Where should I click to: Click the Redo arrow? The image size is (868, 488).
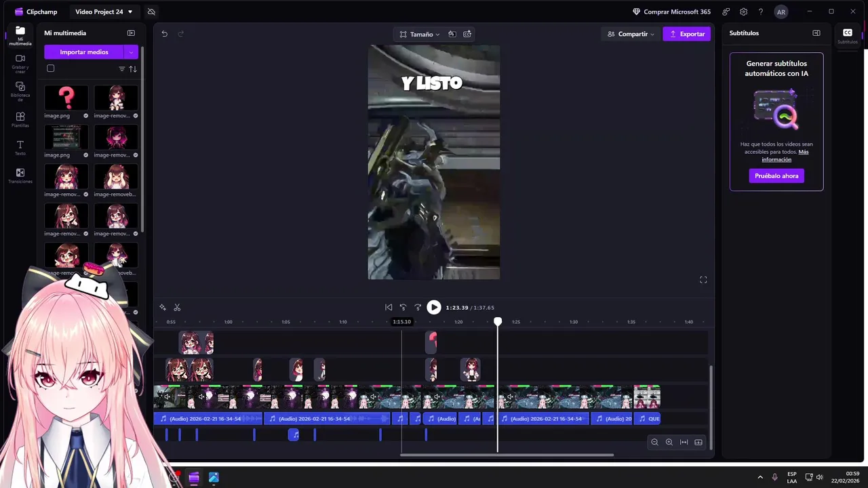coord(180,34)
